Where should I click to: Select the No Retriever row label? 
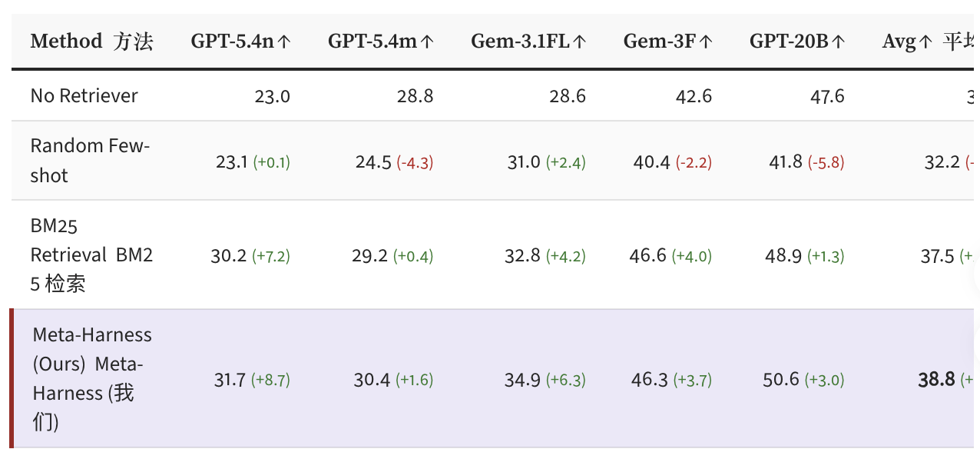84,96
